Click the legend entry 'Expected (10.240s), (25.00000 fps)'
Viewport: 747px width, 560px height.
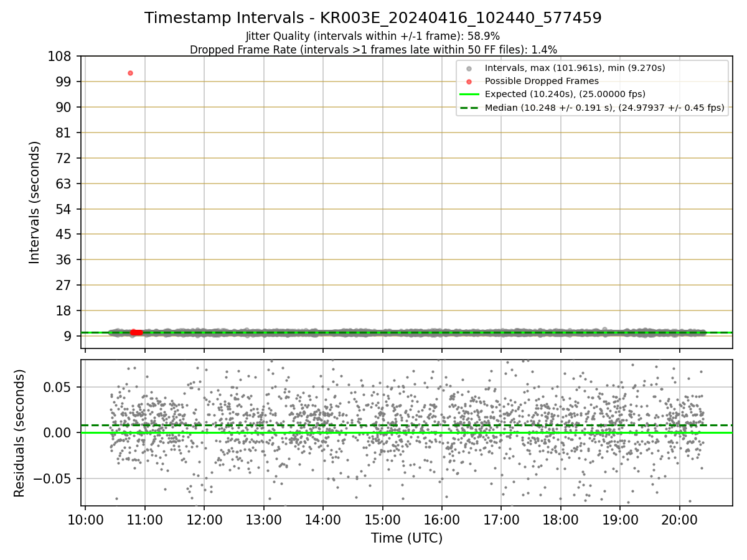tap(565, 94)
